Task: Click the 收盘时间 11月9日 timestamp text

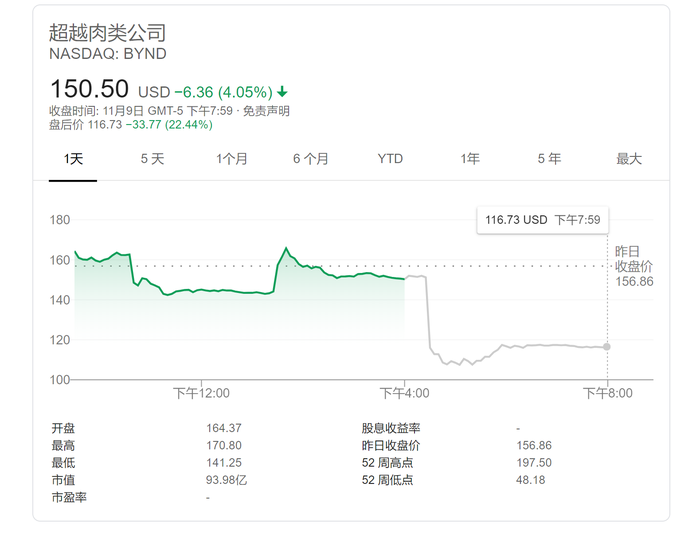Action: [141, 111]
